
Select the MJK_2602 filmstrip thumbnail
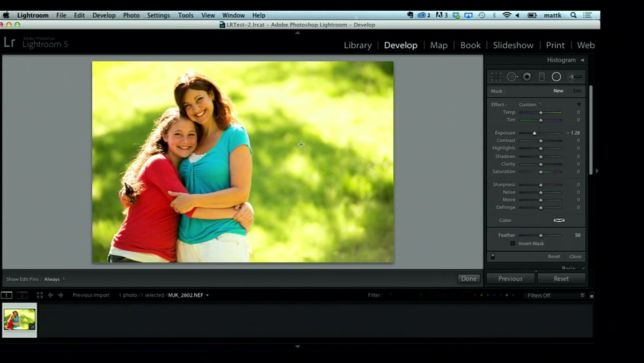point(20,320)
